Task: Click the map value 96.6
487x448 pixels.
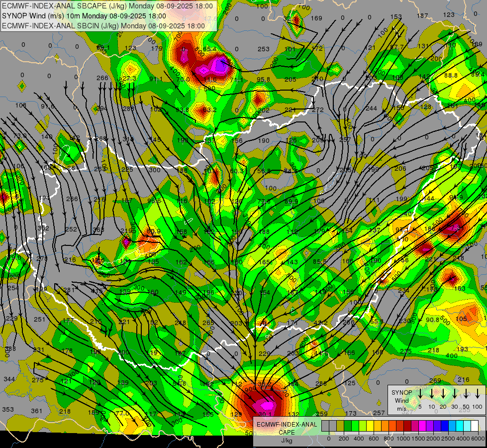Action: pyautogui.click(x=154, y=201)
